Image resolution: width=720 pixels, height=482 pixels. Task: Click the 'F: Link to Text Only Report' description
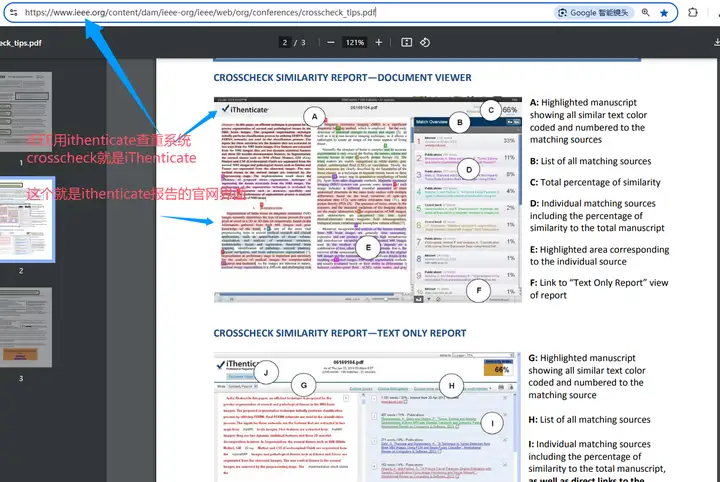point(599,289)
